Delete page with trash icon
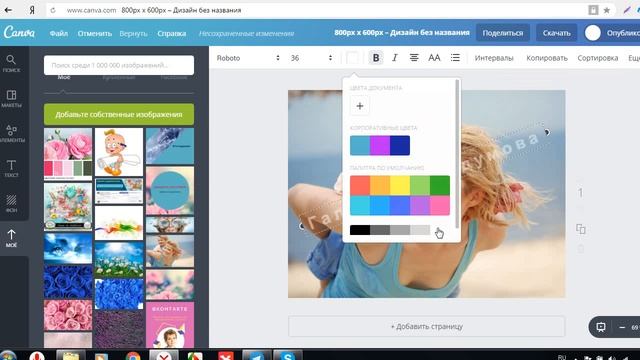The image size is (640, 360). pos(580,249)
